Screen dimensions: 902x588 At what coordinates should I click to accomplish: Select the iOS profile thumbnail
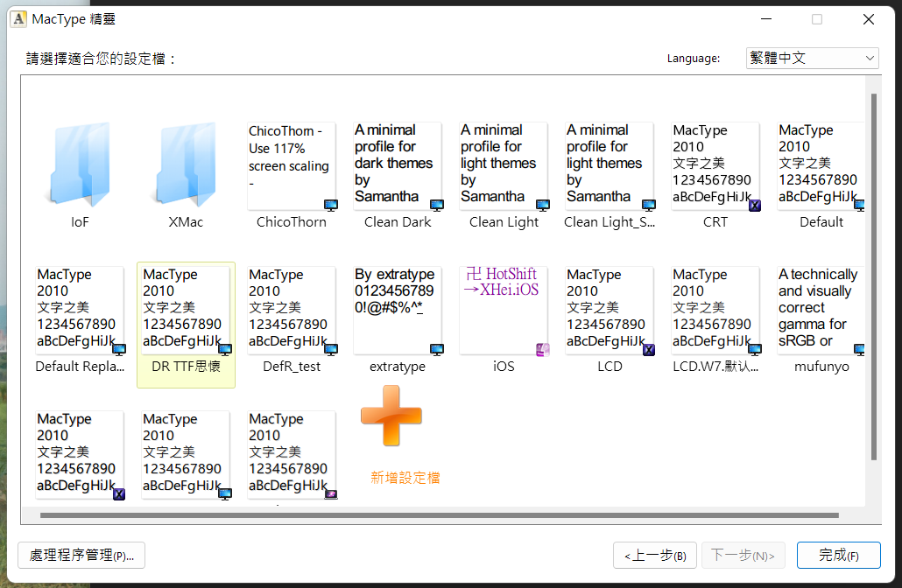pyautogui.click(x=504, y=311)
